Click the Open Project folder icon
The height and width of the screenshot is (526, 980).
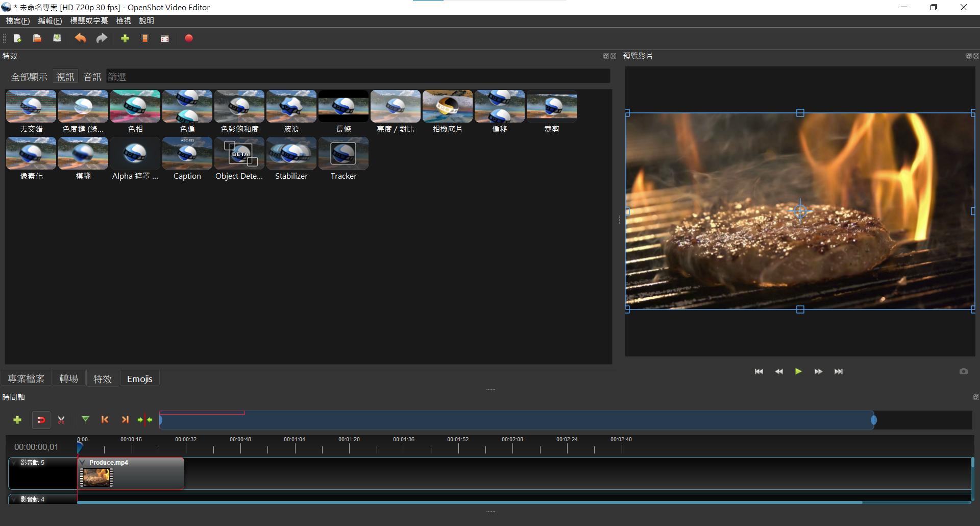click(x=37, y=38)
